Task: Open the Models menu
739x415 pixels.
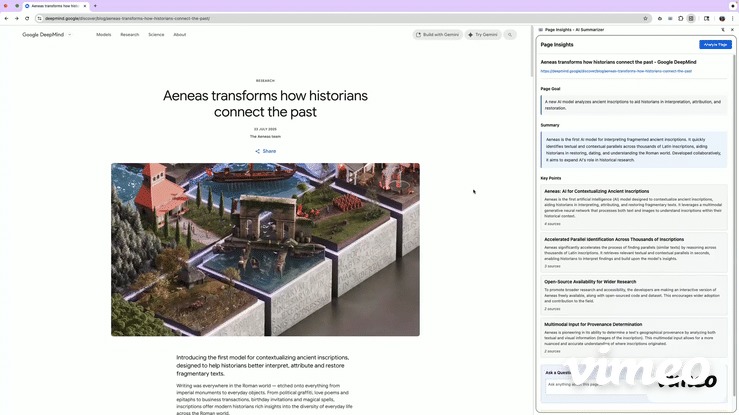Action: [104, 35]
